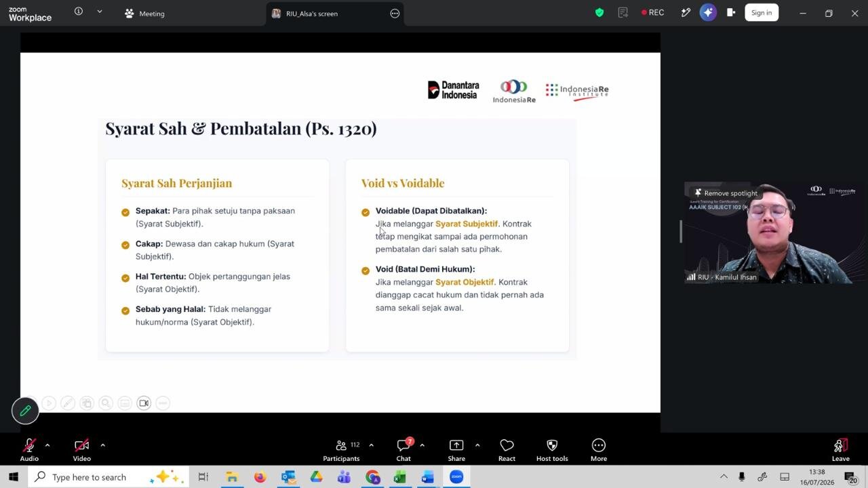Open Google Chrome from the taskbar
The height and width of the screenshot is (488, 868).
pos(372,477)
